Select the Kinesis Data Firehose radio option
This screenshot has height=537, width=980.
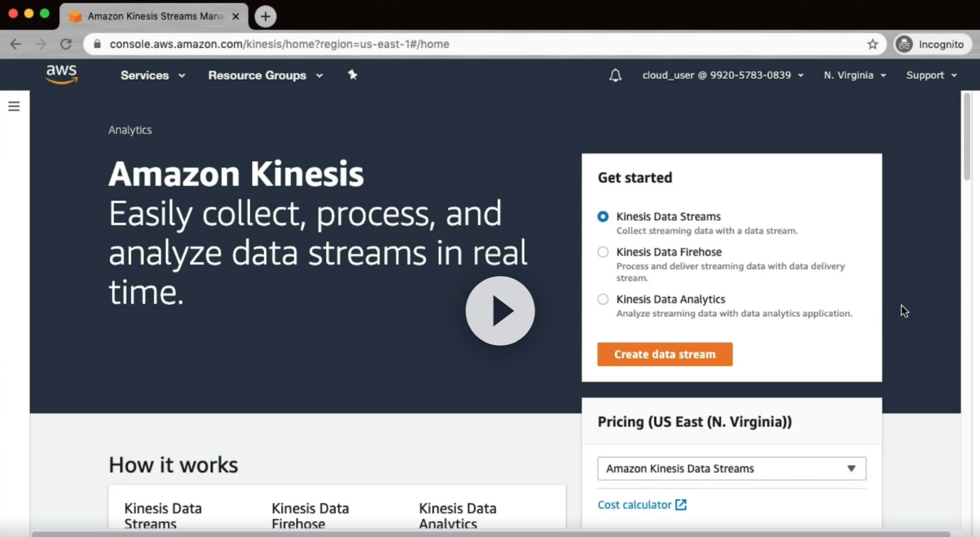point(603,252)
